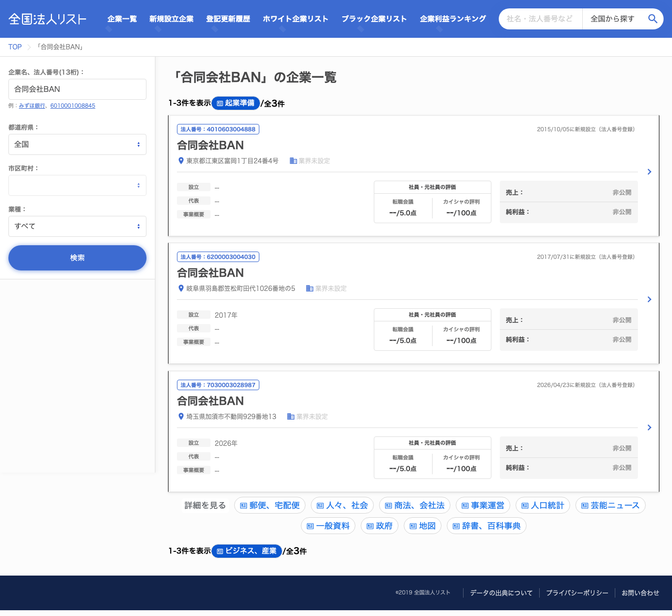The height and width of the screenshot is (616, 672).
Task: Open the 市区町村 dropdown
Action: coord(77,185)
